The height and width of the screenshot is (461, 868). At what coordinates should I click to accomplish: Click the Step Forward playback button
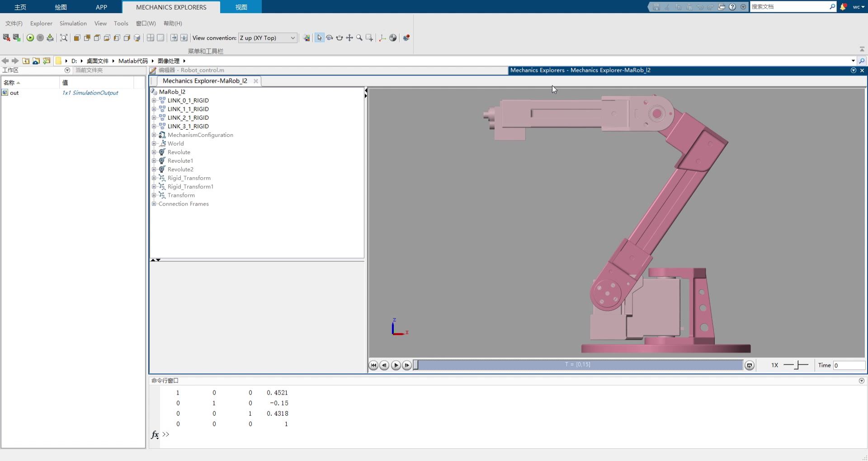[407, 365]
